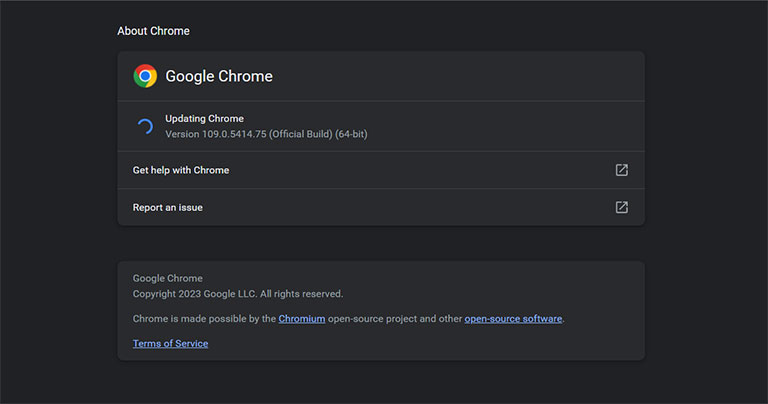The height and width of the screenshot is (404, 768).
Task: Click the Google Chrome logo icon
Action: pos(145,76)
